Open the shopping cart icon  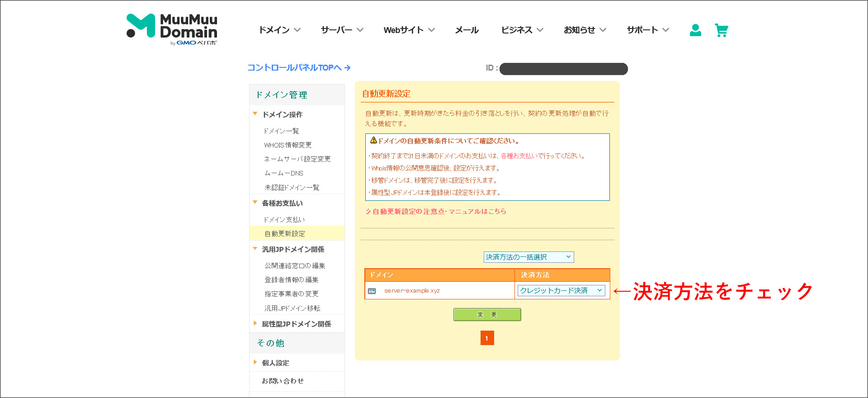pyautogui.click(x=721, y=30)
